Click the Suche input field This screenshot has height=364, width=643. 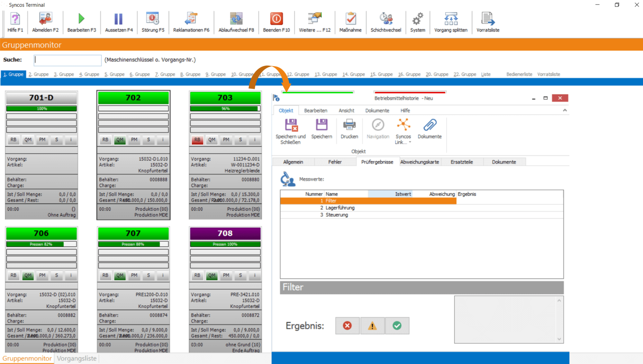click(x=68, y=60)
